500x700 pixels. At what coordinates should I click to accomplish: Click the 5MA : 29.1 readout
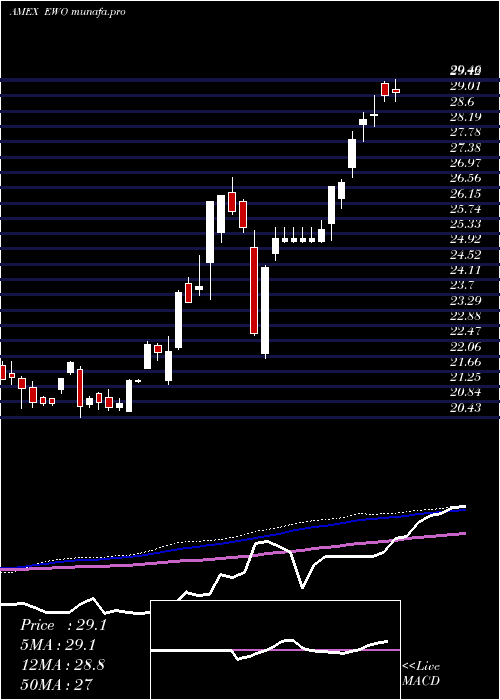click(x=58, y=644)
